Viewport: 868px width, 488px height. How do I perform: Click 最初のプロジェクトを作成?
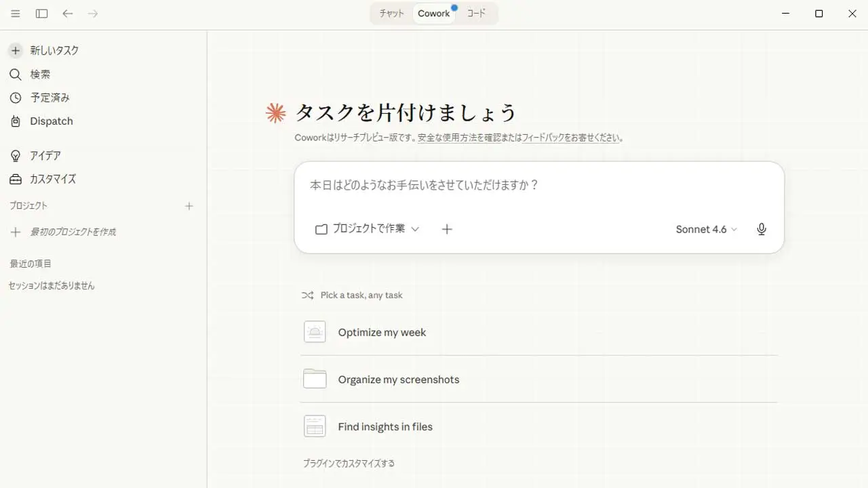pos(73,232)
